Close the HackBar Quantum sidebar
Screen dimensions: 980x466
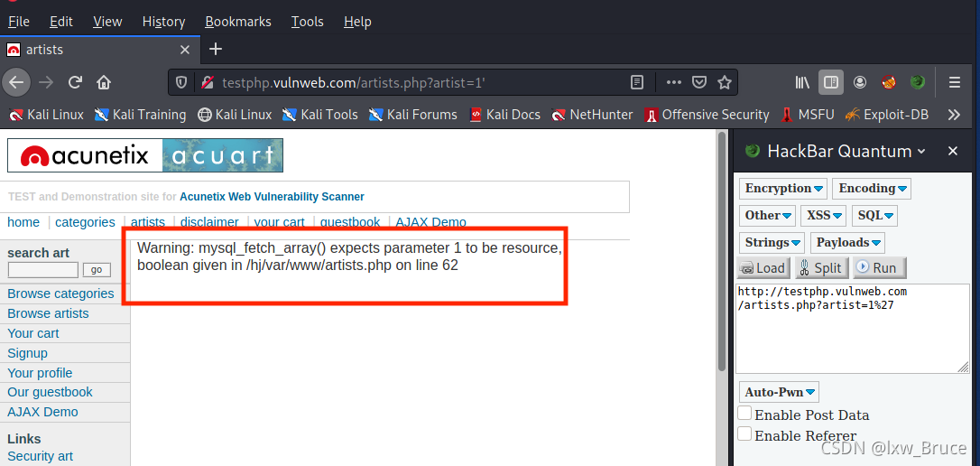[953, 151]
